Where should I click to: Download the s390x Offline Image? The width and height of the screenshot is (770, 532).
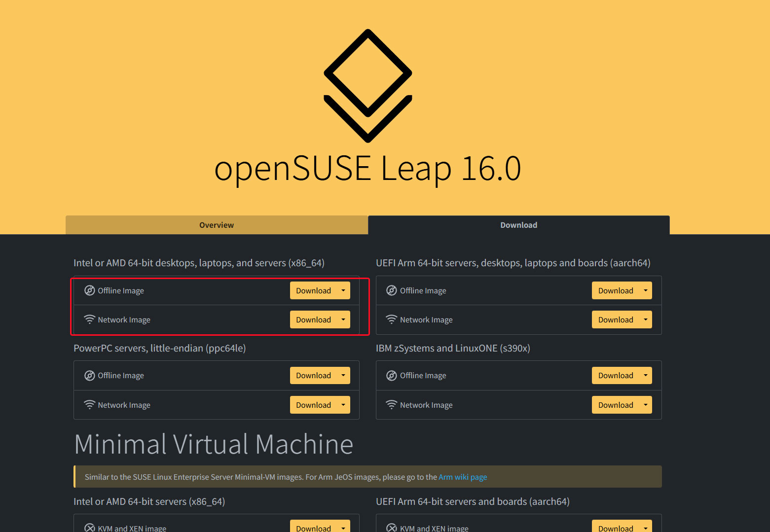615,376
